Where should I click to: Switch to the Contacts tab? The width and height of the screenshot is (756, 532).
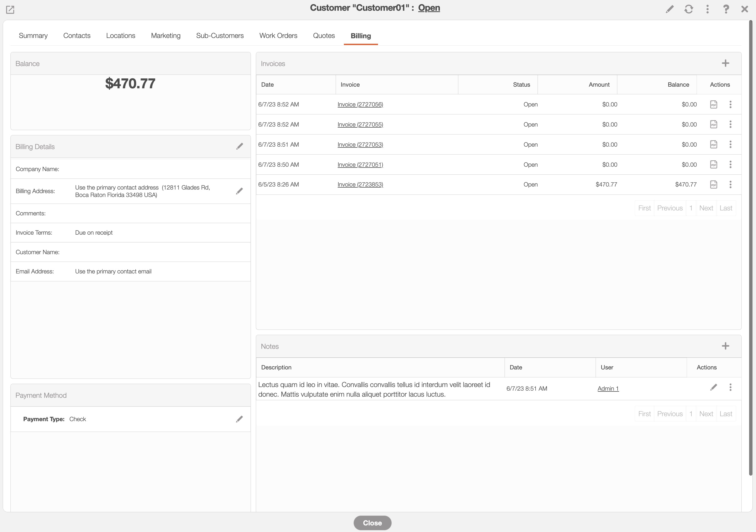[x=77, y=35]
